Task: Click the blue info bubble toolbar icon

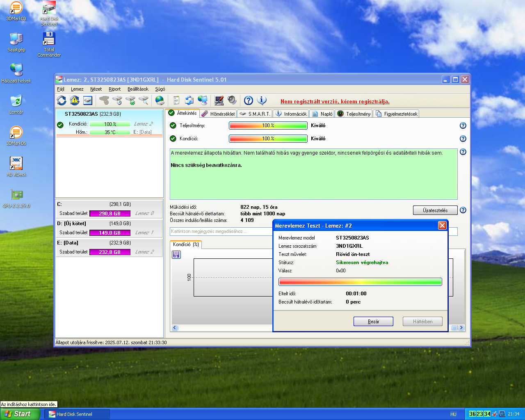Action: (262, 100)
